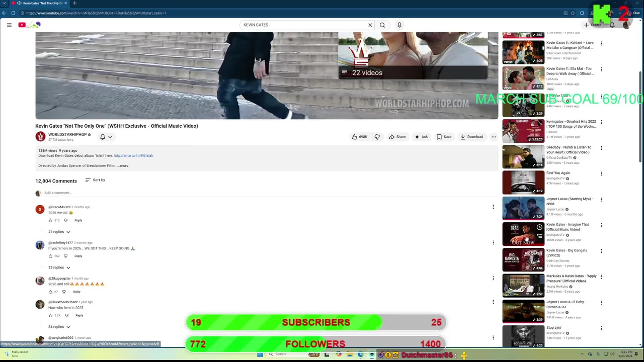Image resolution: width=644 pixels, height=362 pixels.
Task: Open options for Kevin Gates ft. Kehlani video
Action: pos(601,44)
